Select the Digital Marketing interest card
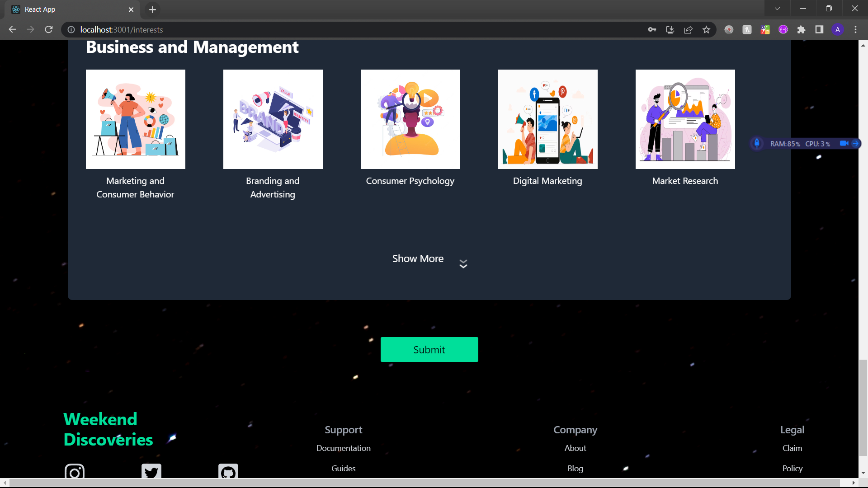This screenshot has width=868, height=488. 547,119
